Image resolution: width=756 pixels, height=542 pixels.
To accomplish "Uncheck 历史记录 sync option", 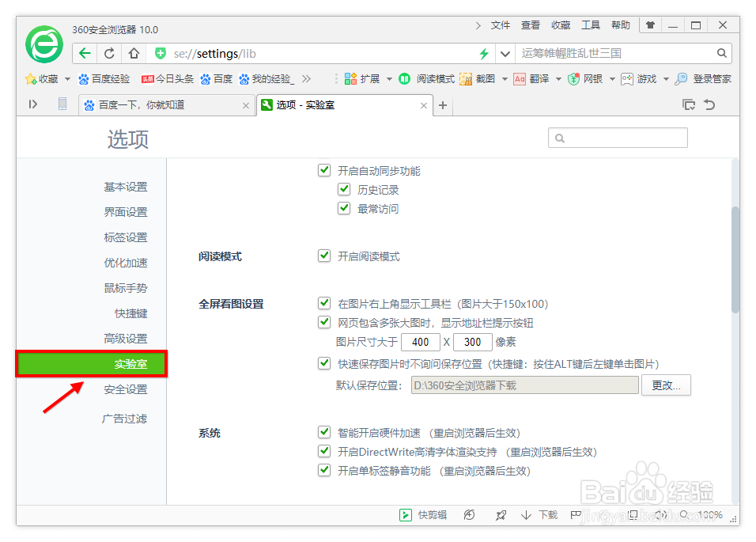I will pyautogui.click(x=344, y=189).
